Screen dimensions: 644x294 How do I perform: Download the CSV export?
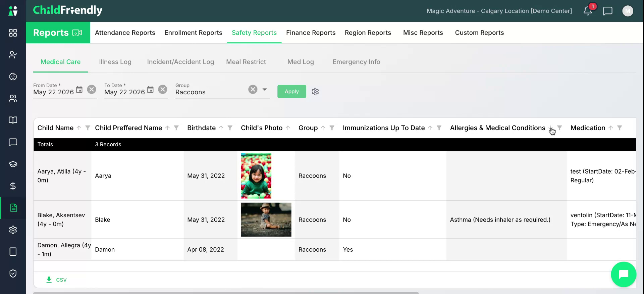pyautogui.click(x=56, y=280)
